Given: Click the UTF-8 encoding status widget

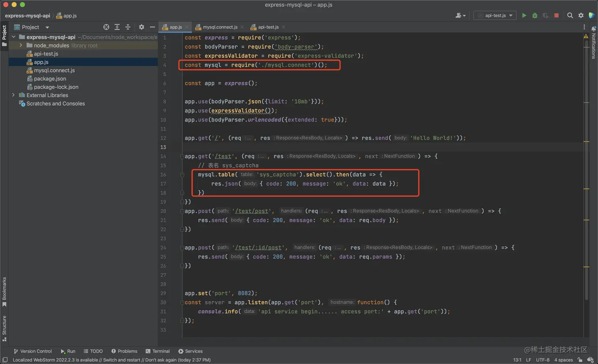Looking at the screenshot, I should [543, 360].
